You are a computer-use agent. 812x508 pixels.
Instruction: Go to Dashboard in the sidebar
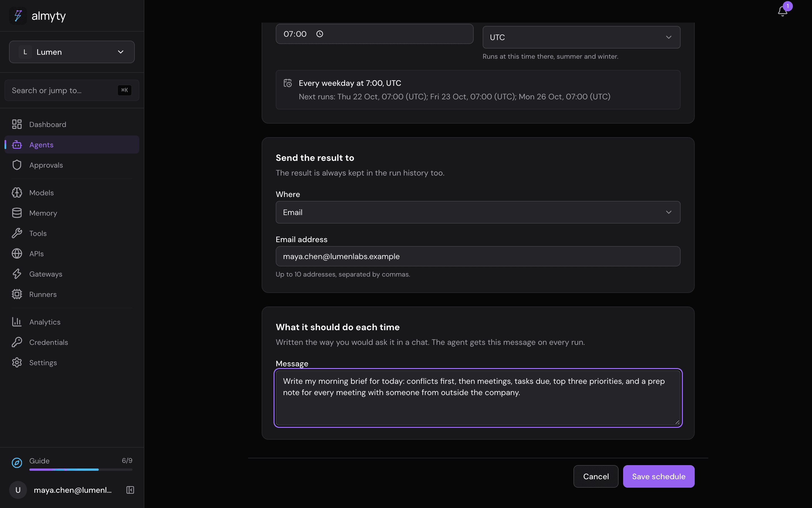coord(72,124)
